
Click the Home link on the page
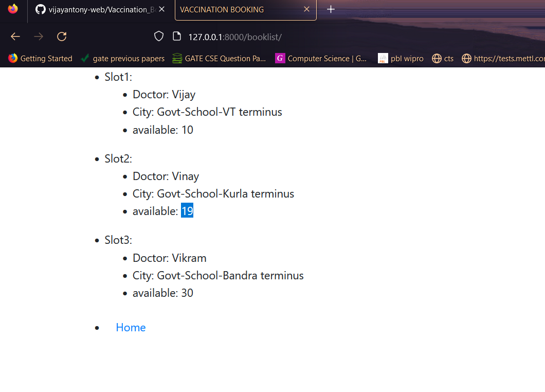[131, 327]
